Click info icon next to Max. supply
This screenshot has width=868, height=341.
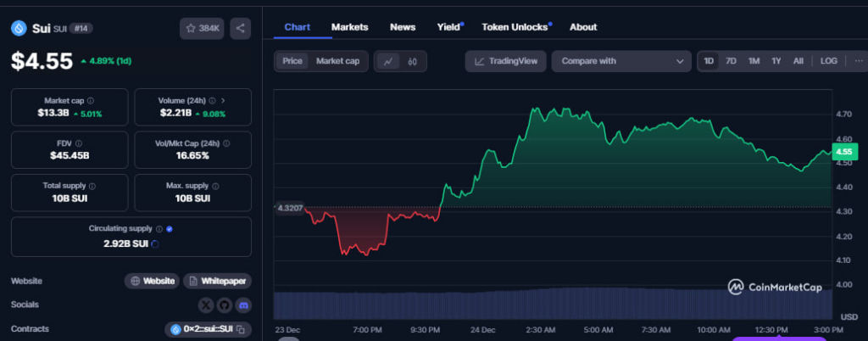click(215, 186)
